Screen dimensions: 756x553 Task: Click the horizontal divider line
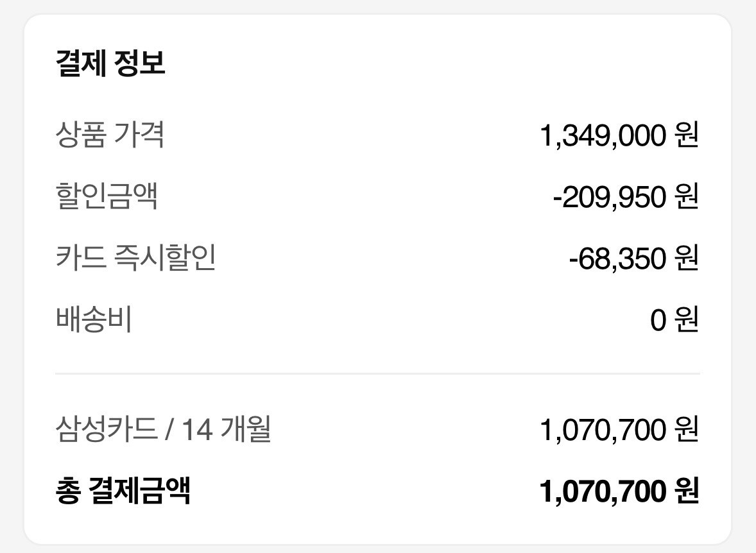tap(377, 373)
